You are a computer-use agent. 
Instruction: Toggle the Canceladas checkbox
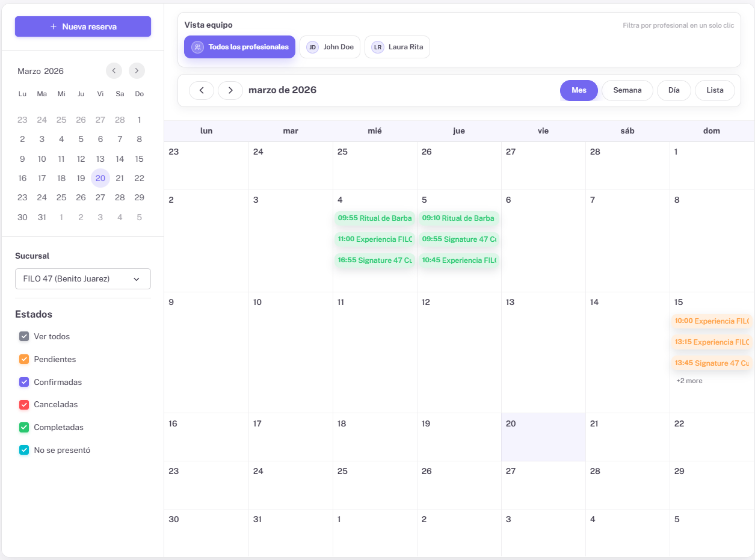click(x=24, y=405)
